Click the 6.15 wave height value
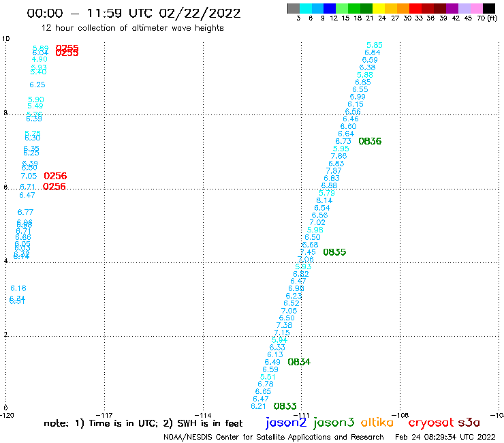Image resolution: width=504 pixels, height=443 pixels. (356, 104)
